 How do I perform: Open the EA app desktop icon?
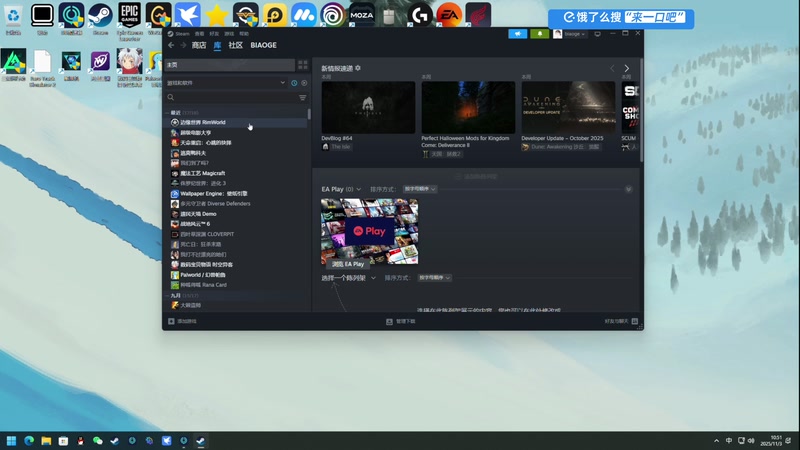449,15
